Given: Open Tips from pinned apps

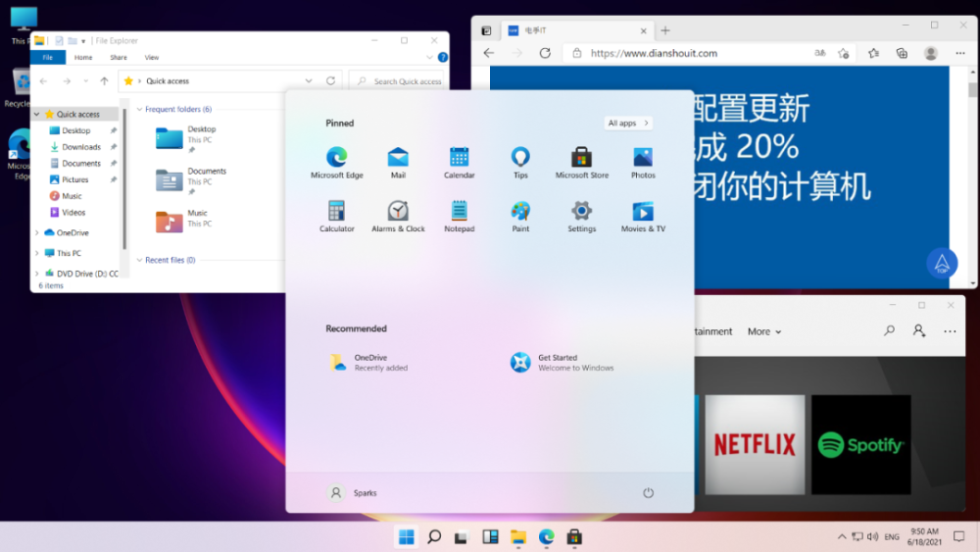Looking at the screenshot, I should pyautogui.click(x=520, y=163).
